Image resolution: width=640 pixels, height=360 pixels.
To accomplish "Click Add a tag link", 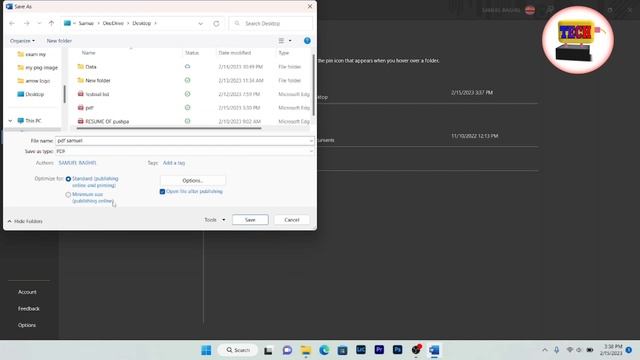I will tap(174, 163).
